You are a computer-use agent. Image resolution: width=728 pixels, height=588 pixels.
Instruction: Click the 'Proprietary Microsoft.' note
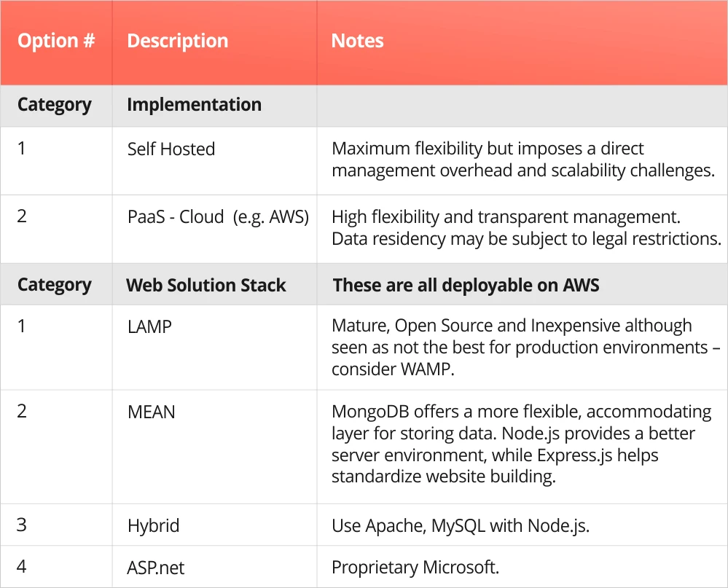415,567
